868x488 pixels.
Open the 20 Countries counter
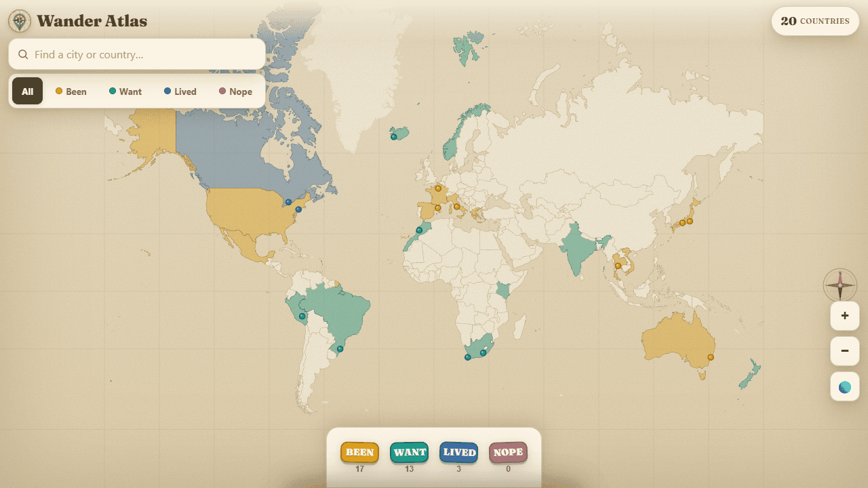(x=815, y=21)
